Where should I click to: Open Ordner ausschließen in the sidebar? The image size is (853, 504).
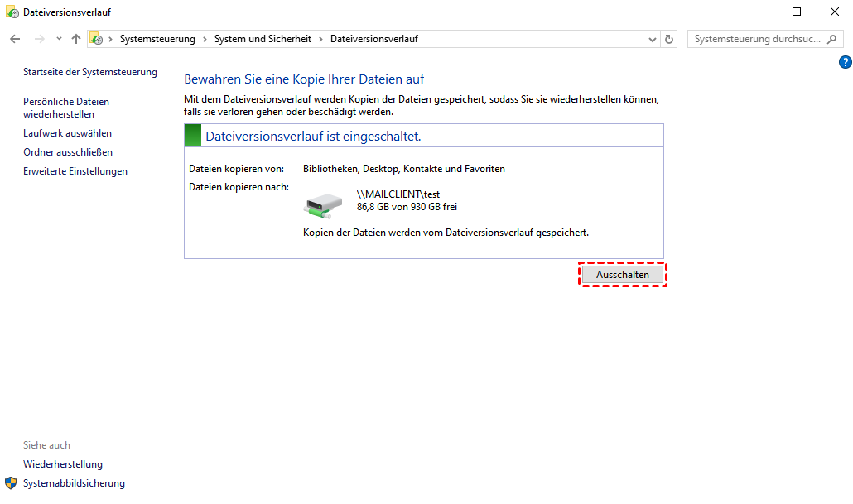pos(68,152)
